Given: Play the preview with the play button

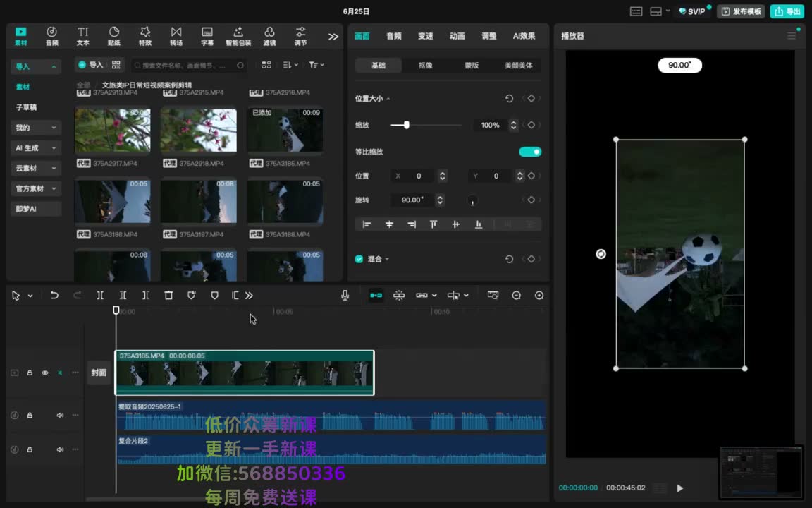Looking at the screenshot, I should [680, 488].
